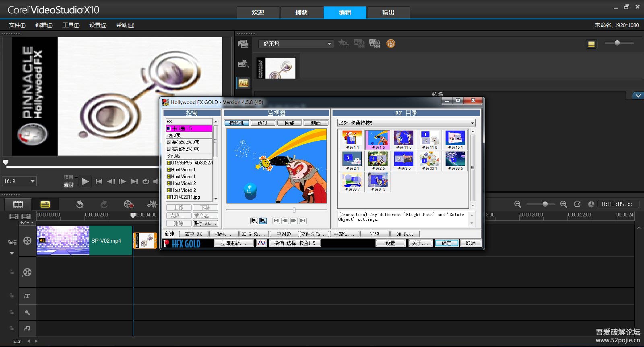Toggle repeat playback in preview

click(x=146, y=182)
